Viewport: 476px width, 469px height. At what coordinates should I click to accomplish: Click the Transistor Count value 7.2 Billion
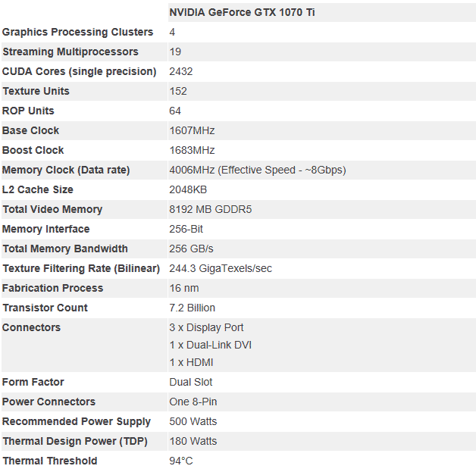click(192, 308)
